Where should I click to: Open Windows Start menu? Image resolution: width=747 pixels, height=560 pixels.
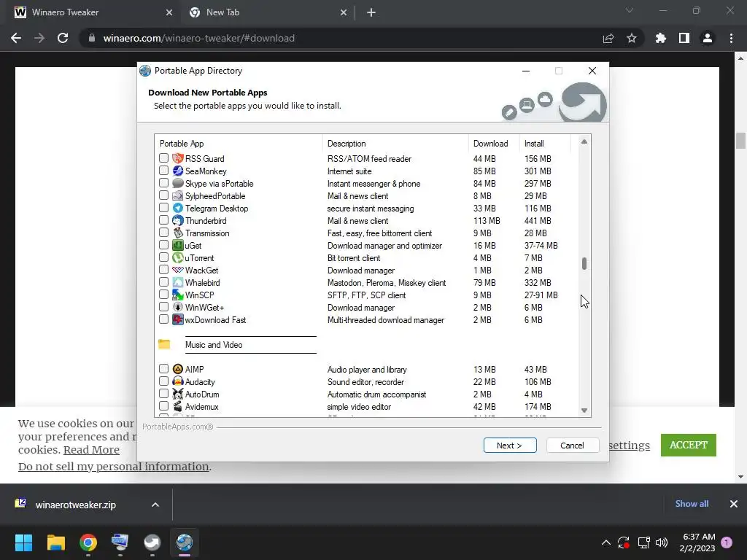(23, 542)
